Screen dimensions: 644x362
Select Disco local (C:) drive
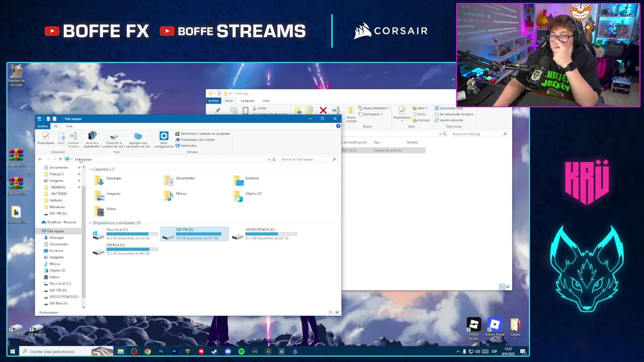(x=125, y=234)
